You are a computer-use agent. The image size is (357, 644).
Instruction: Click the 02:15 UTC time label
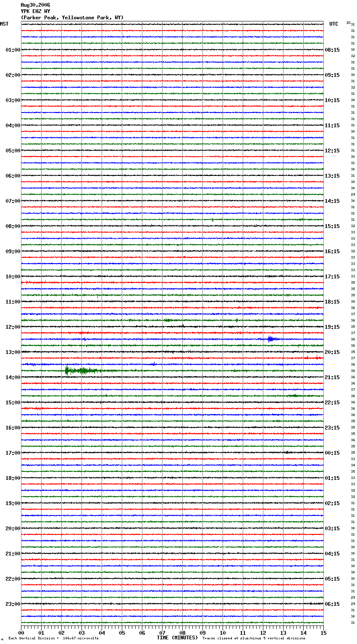(332, 503)
